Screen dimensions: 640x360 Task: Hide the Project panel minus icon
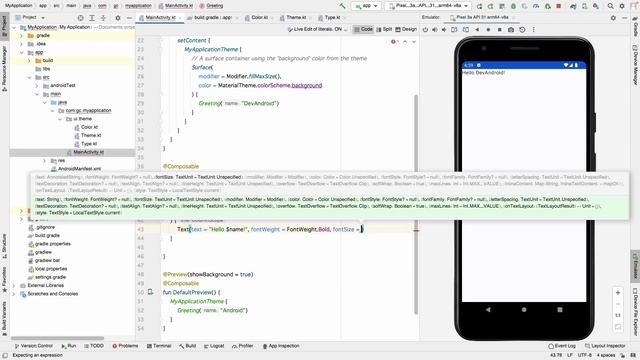point(129,18)
